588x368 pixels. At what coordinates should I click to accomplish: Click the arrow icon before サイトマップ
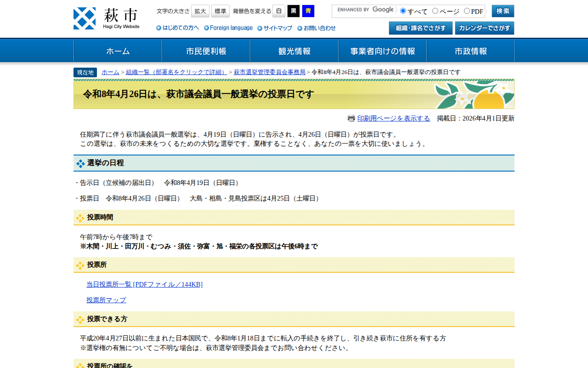260,28
